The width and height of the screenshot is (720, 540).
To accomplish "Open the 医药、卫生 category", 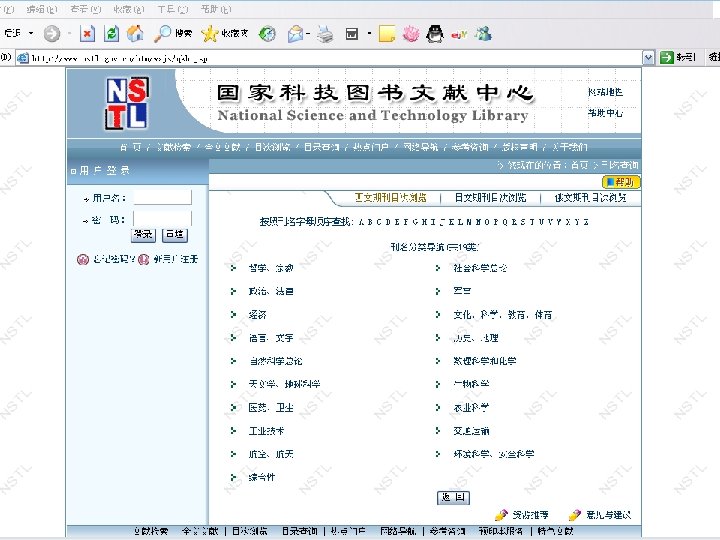I will pyautogui.click(x=271, y=407).
